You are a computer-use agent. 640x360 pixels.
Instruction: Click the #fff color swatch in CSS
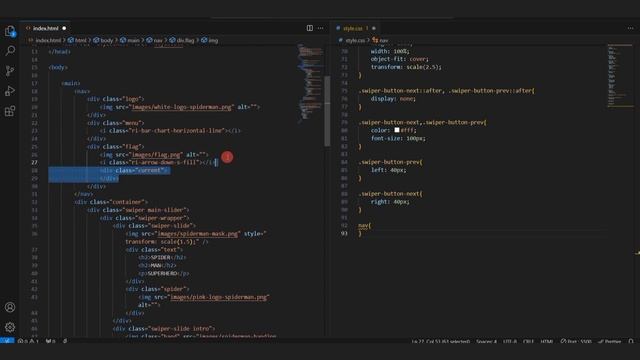[x=397, y=130]
